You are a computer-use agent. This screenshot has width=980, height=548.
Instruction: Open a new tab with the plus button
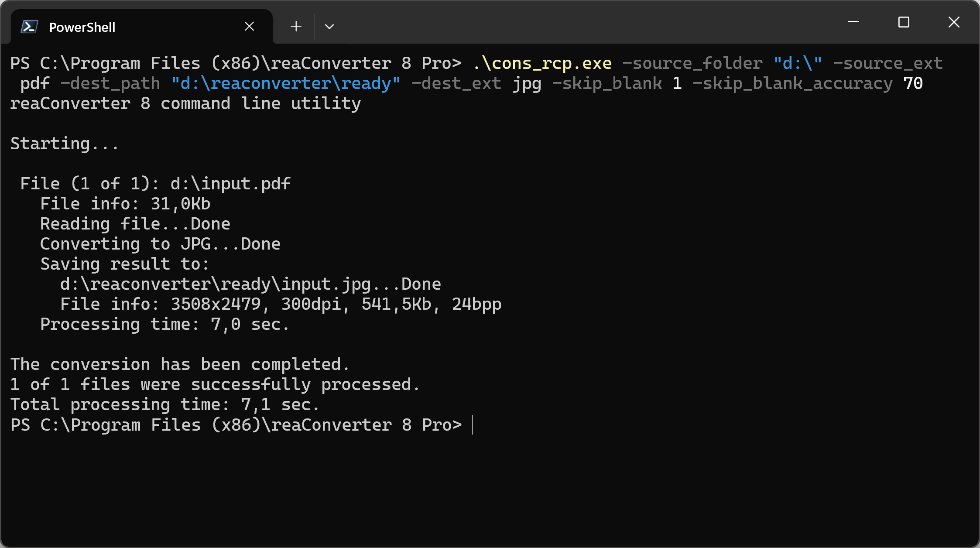296,27
